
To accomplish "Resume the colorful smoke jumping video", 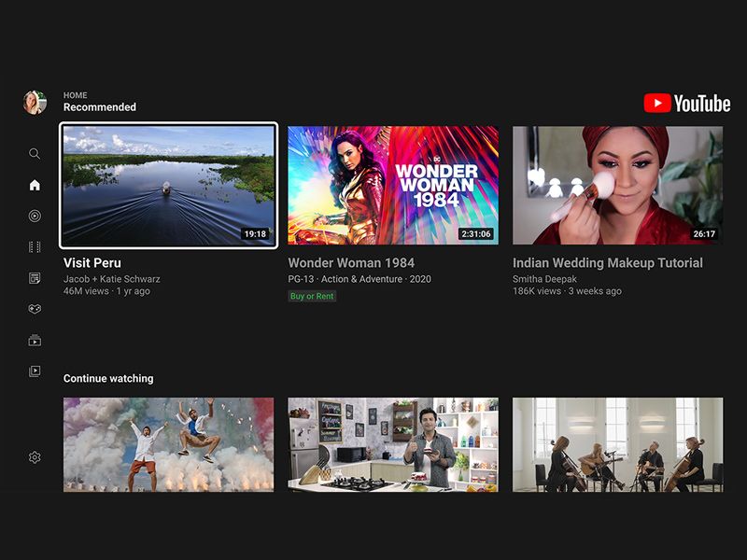I will pos(169,445).
